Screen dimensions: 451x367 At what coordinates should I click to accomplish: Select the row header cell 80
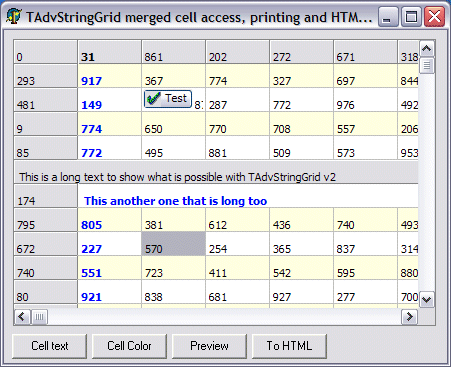[46, 292]
